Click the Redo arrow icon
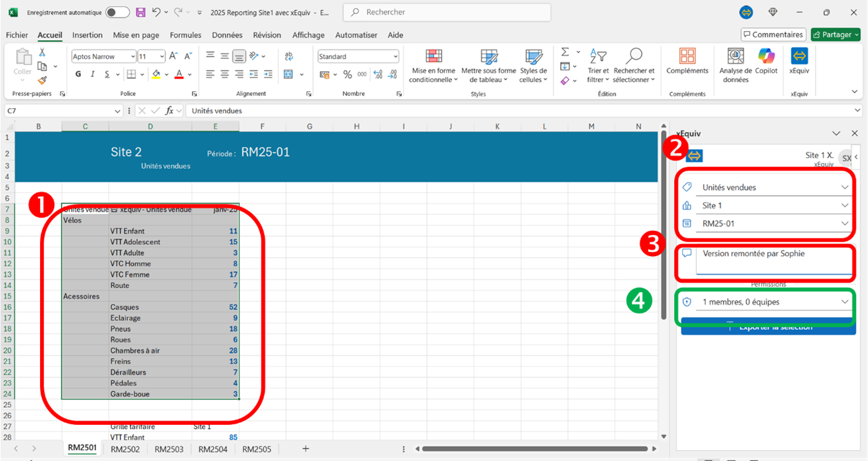 179,12
